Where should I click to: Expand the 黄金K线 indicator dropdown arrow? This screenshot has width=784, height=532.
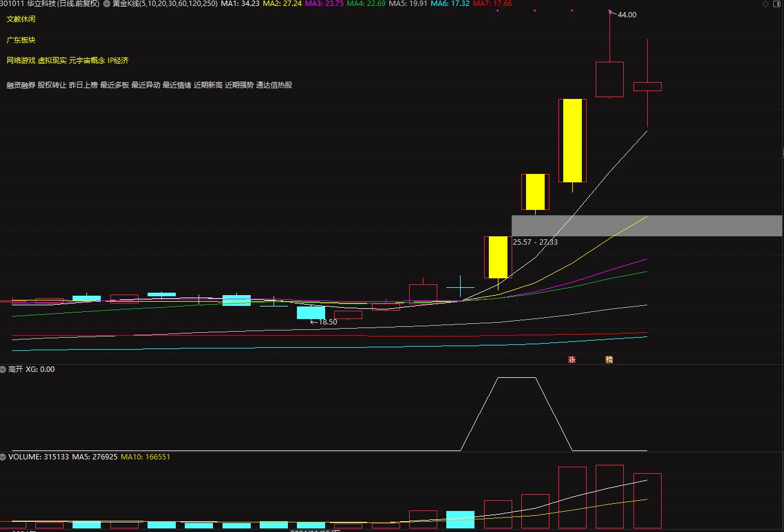[106, 4]
